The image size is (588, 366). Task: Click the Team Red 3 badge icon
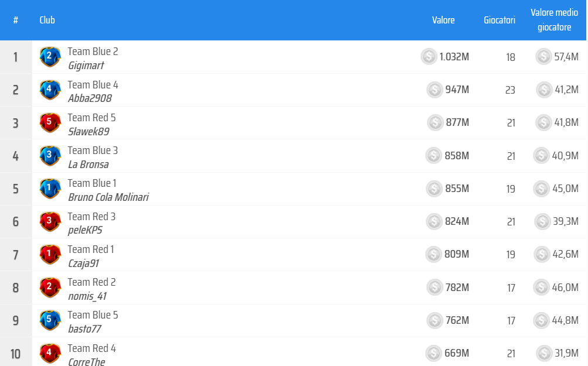[x=50, y=221]
